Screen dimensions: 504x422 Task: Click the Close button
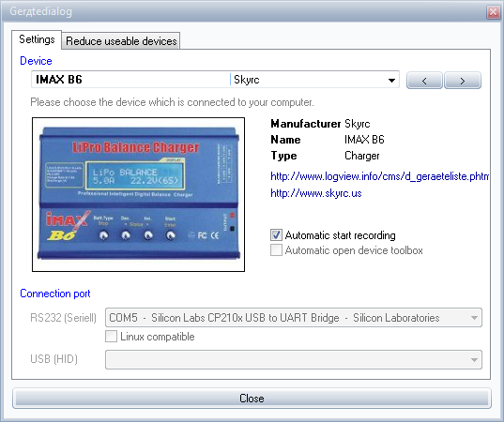point(252,399)
